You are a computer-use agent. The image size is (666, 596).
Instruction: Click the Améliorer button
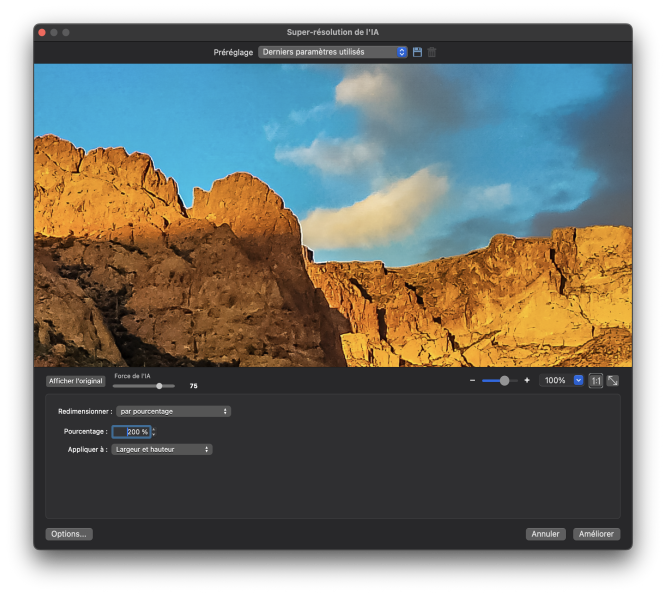pos(597,534)
